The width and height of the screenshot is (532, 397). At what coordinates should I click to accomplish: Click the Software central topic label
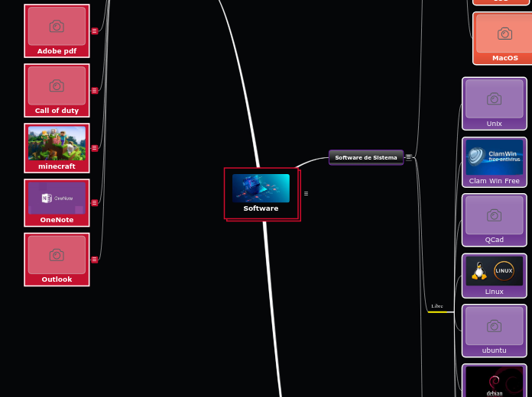pyautogui.click(x=261, y=208)
